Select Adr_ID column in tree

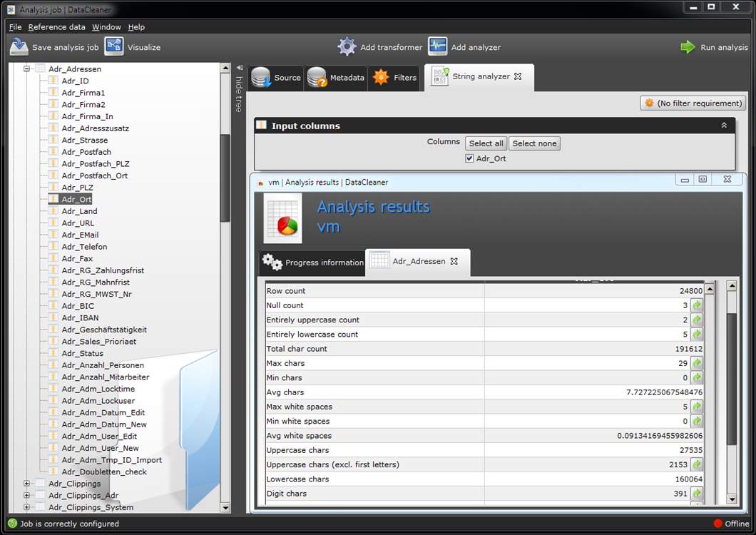(75, 81)
